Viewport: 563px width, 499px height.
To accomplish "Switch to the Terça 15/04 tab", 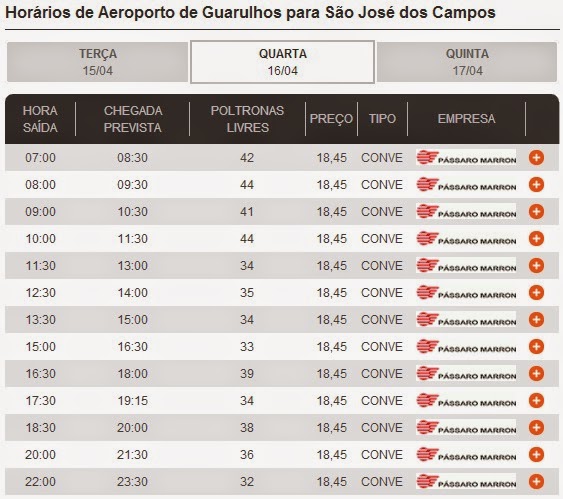I will (x=98, y=62).
